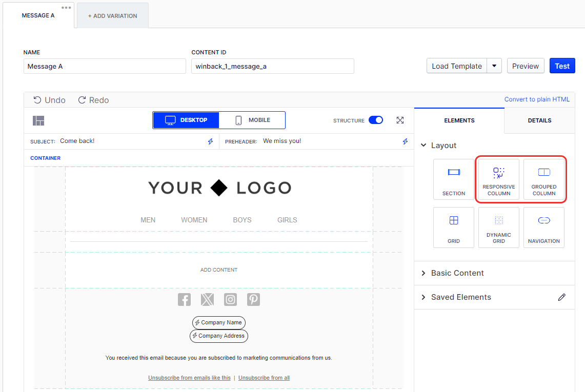Pick the Grid layout element
Viewport: 585px width, 392px height.
click(453, 228)
